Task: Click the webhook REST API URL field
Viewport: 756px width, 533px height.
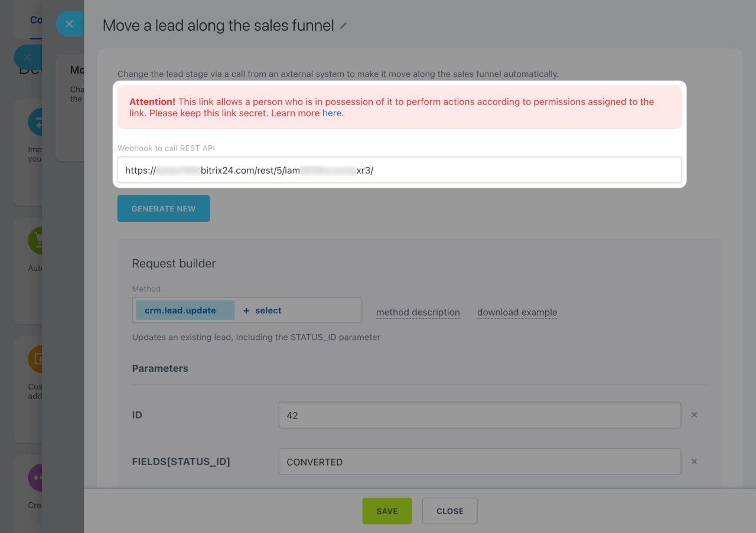Action: (399, 170)
